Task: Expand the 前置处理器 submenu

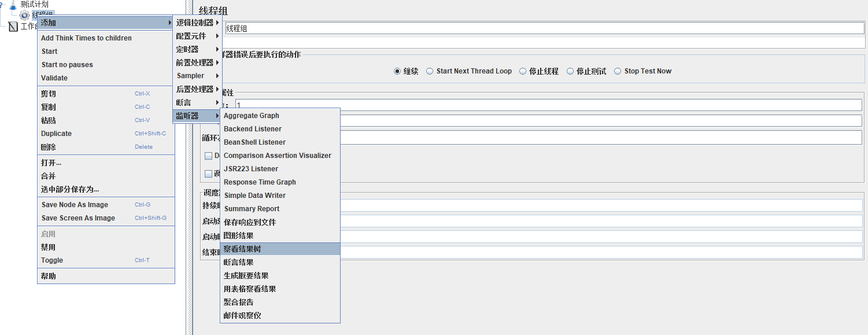Action: [197, 62]
